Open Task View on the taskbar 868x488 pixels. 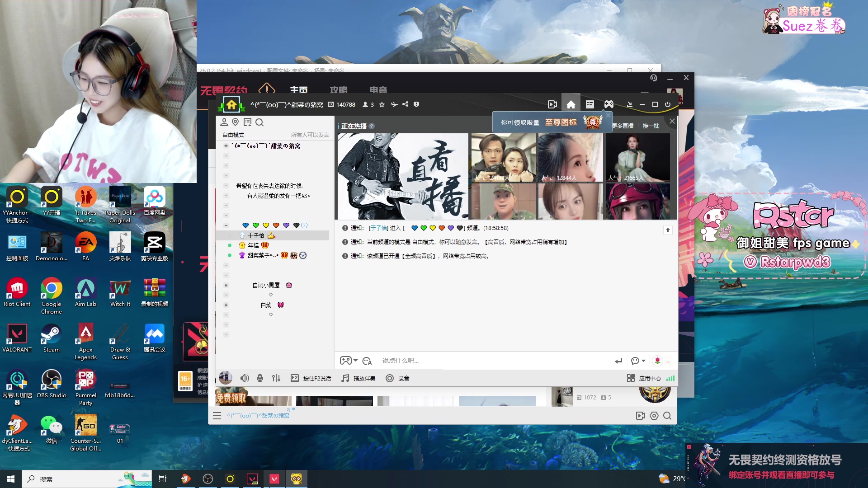(x=163, y=479)
